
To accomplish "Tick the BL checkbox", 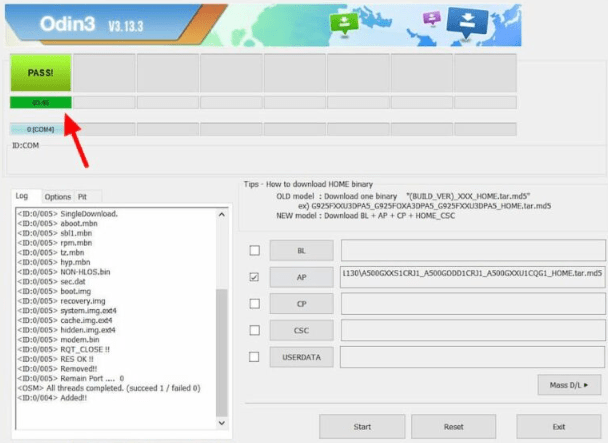I will point(255,250).
